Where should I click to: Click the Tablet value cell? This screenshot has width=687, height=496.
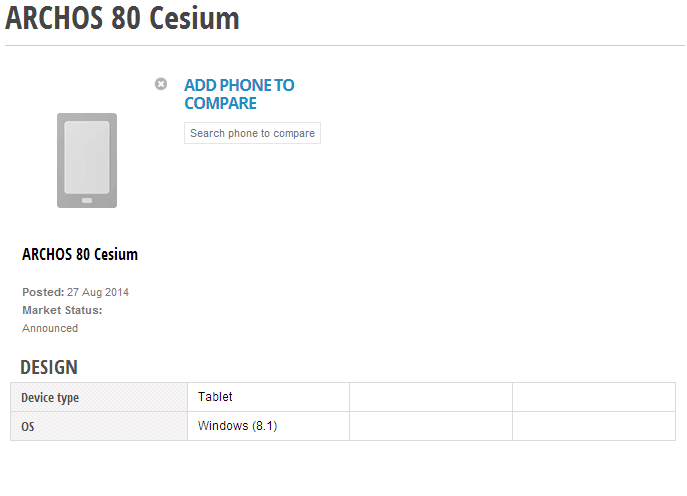pos(269,397)
